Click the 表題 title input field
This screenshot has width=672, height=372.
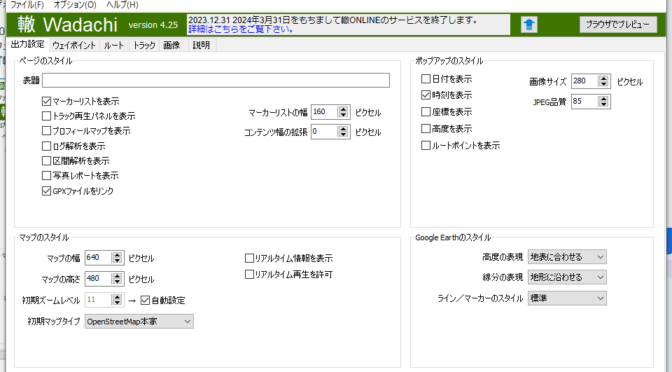tap(216, 80)
